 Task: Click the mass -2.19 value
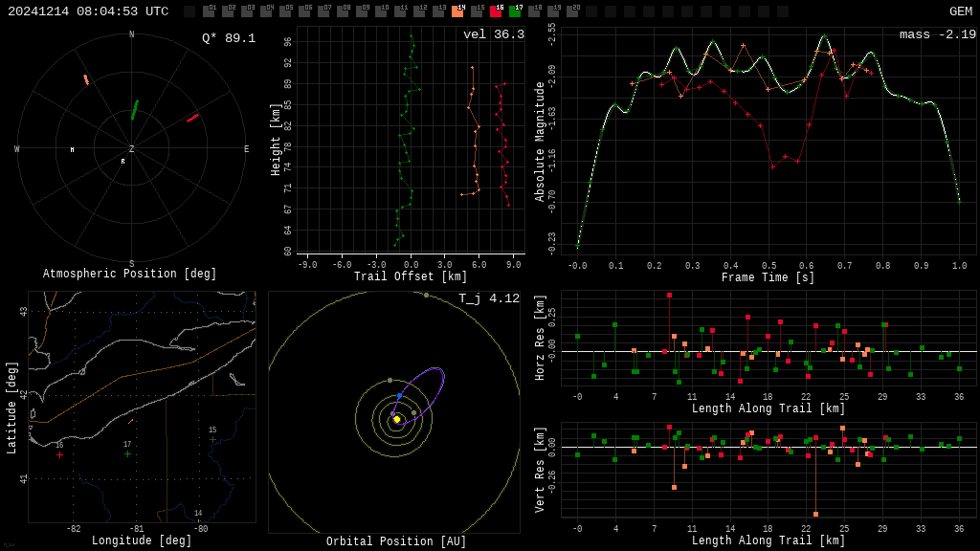[x=938, y=34]
